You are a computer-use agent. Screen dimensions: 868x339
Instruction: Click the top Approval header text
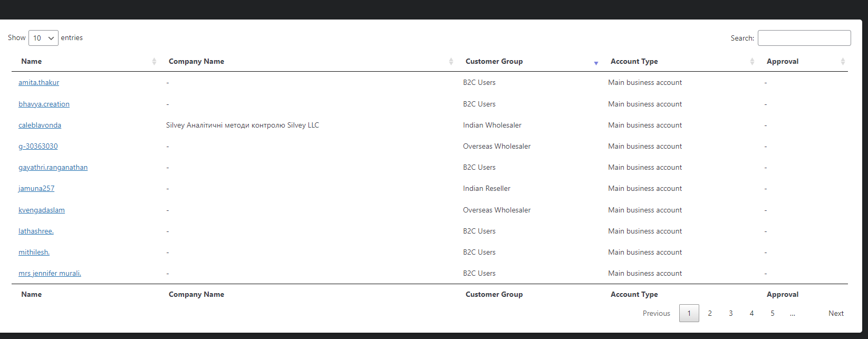[783, 62]
